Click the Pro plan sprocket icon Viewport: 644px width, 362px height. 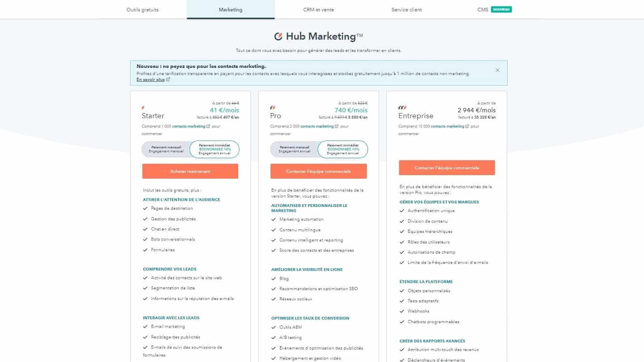(273, 107)
